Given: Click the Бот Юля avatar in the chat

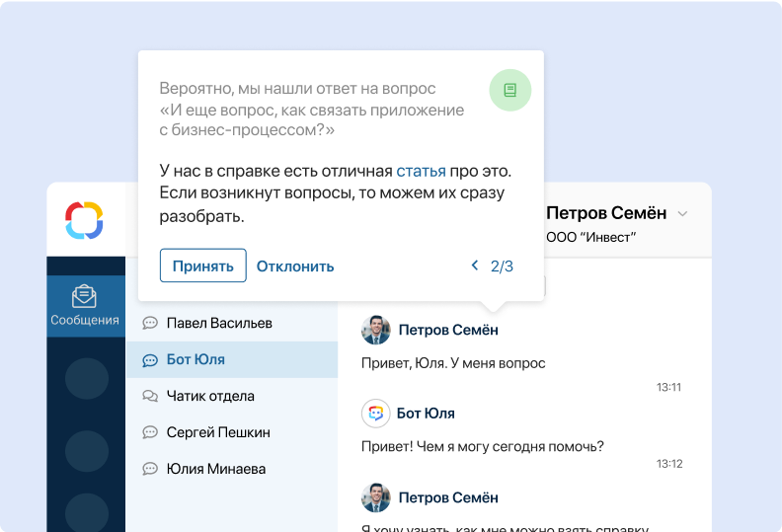Looking at the screenshot, I should [375, 414].
